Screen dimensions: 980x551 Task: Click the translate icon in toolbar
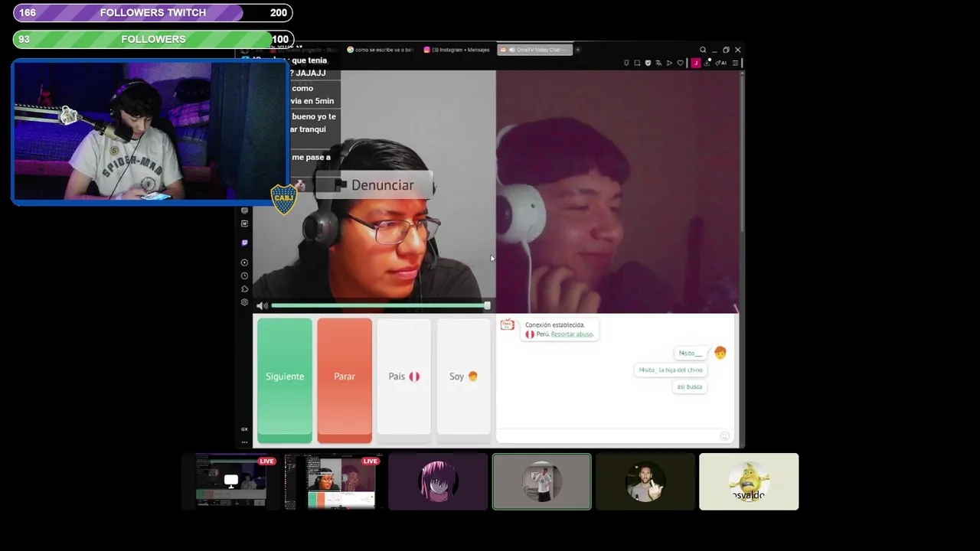coord(658,63)
